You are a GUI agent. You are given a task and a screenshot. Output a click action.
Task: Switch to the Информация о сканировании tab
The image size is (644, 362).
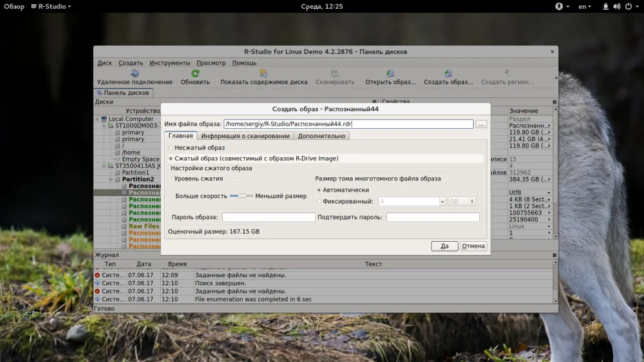point(245,136)
